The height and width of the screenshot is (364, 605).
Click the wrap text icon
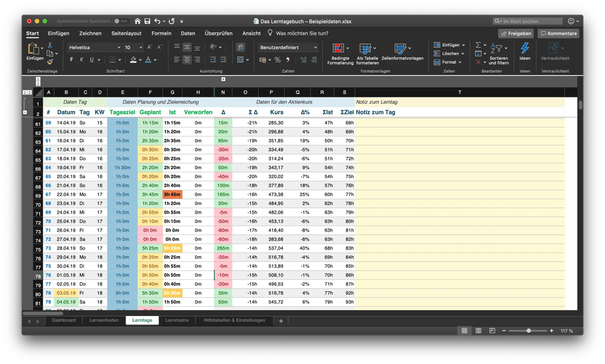click(x=241, y=47)
